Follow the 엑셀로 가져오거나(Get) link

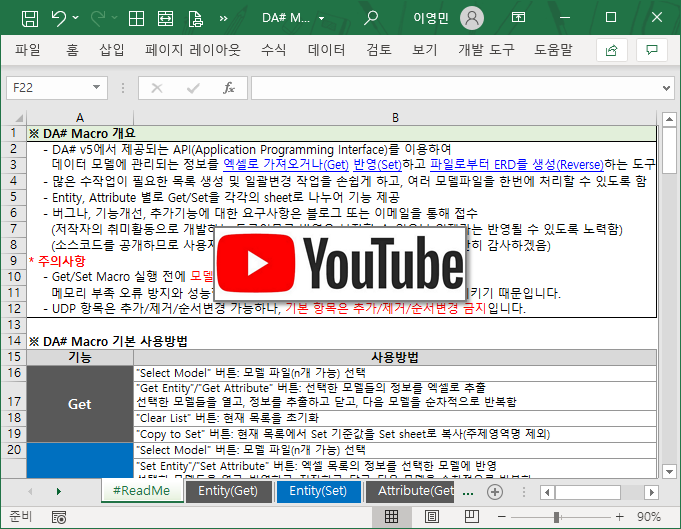click(x=286, y=165)
